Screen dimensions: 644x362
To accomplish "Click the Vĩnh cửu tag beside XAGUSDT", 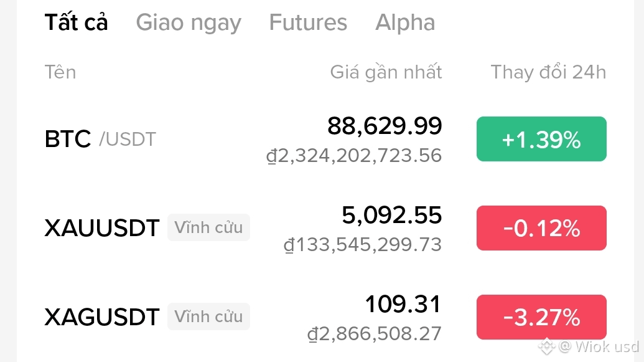I will point(208,317).
